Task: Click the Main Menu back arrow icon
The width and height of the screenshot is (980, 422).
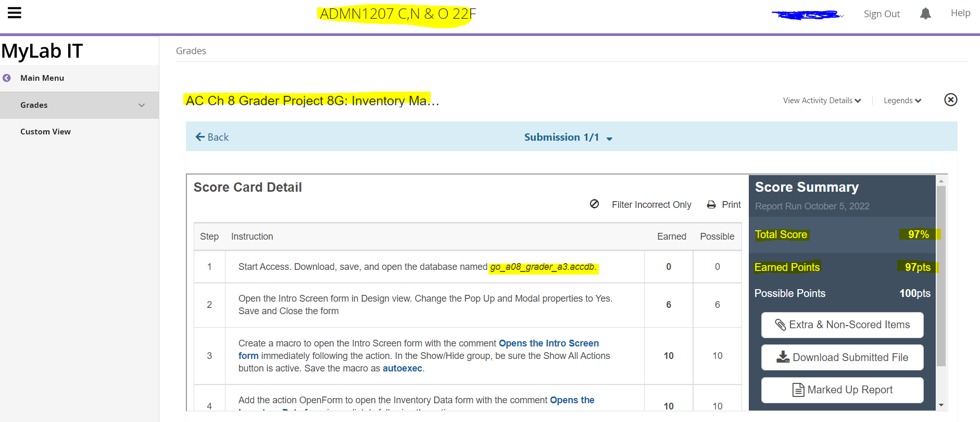Action: [7, 78]
